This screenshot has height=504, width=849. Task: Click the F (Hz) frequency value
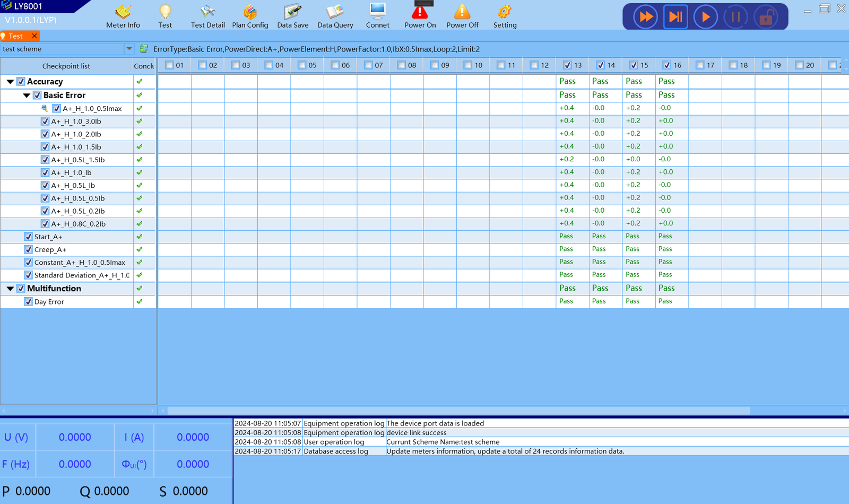[75, 464]
